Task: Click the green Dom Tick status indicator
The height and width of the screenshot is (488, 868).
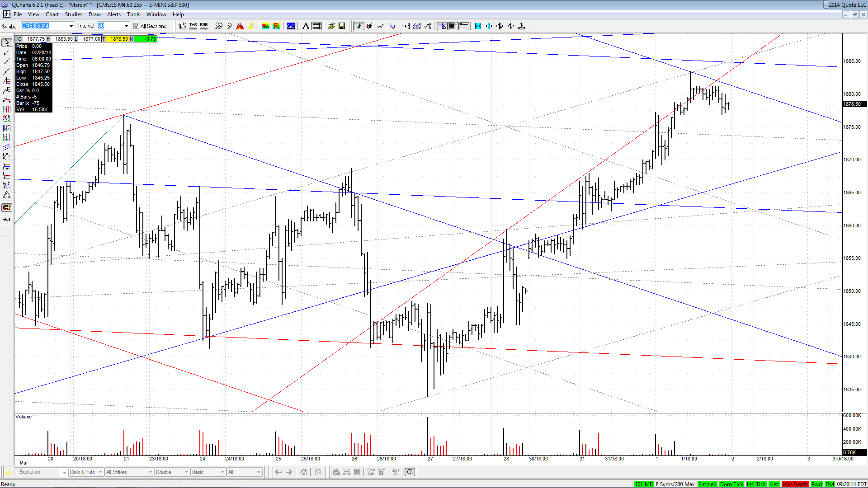Action: point(731,484)
